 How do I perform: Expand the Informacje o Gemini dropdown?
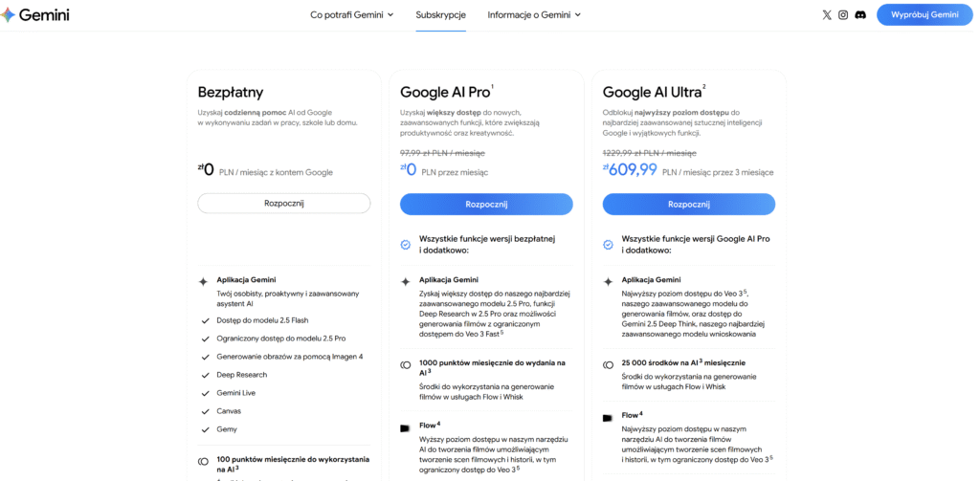(534, 15)
